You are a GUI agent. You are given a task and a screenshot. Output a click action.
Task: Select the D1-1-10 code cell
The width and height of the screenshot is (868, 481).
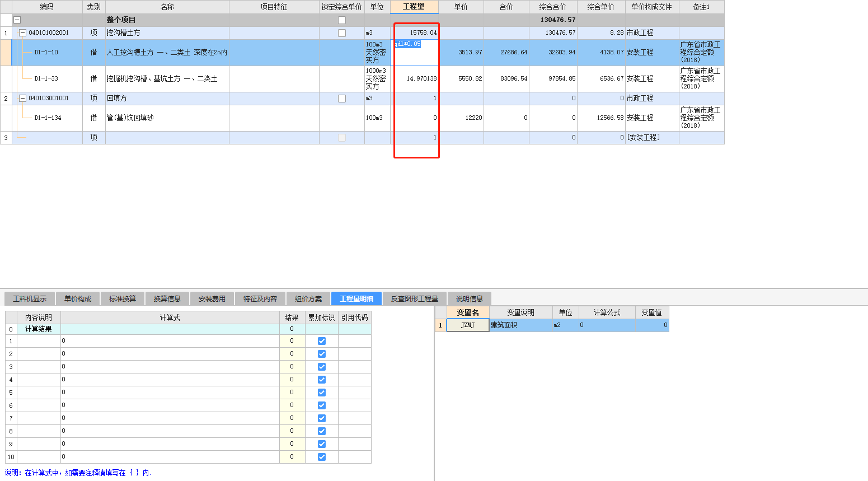coord(46,53)
